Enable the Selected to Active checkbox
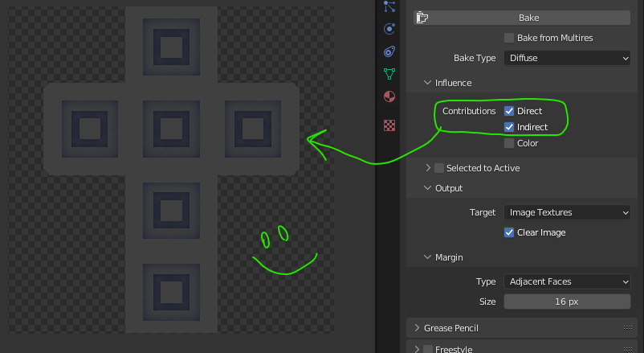644x353 pixels. [439, 168]
